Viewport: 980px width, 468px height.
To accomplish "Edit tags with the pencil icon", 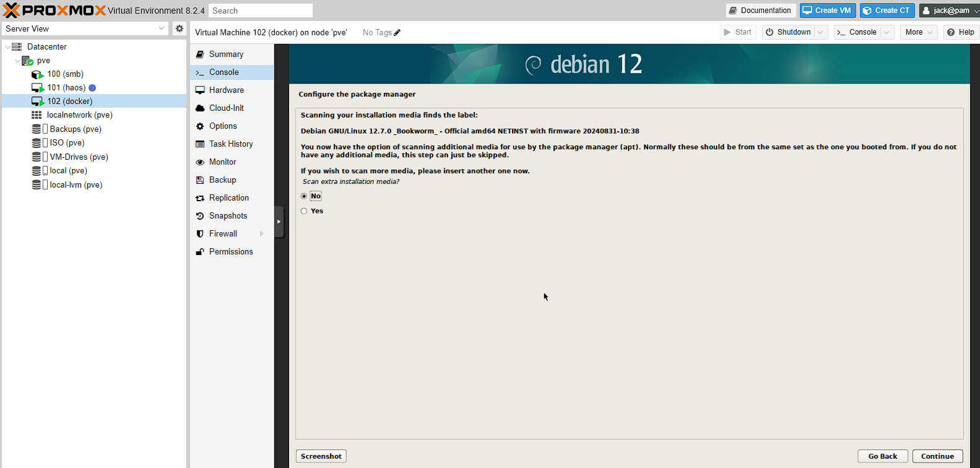I will 397,32.
